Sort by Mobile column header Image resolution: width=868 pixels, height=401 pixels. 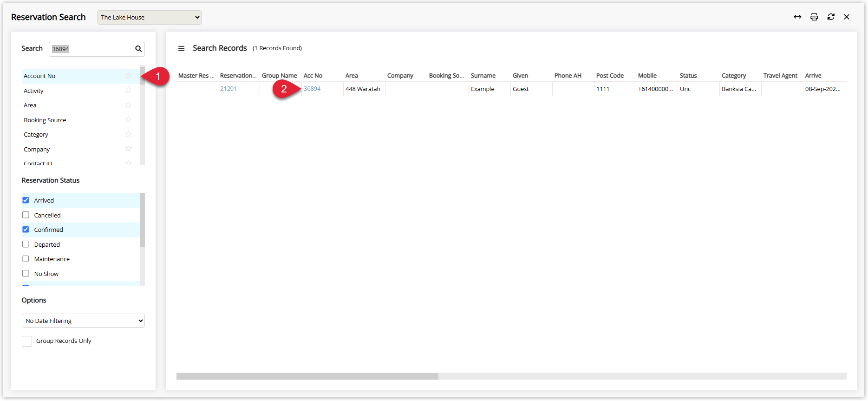pos(647,76)
